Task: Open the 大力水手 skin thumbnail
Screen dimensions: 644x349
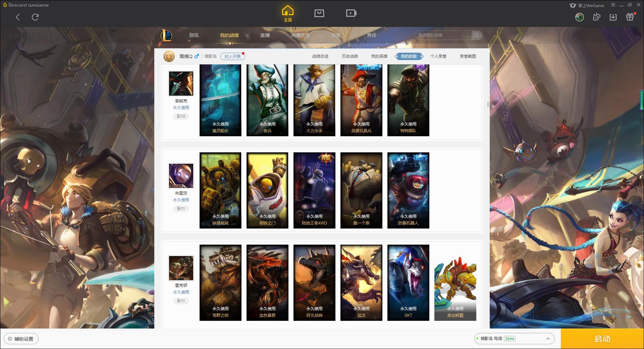Action: coord(314,100)
